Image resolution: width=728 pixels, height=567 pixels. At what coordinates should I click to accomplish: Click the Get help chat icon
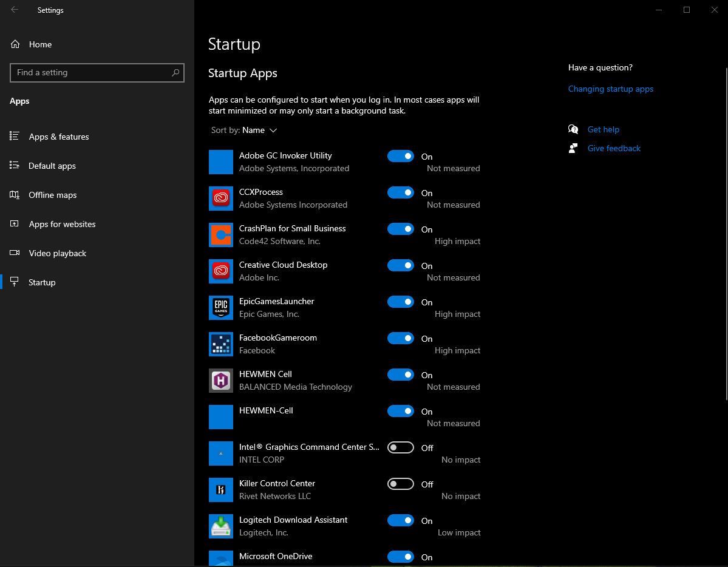click(x=573, y=129)
